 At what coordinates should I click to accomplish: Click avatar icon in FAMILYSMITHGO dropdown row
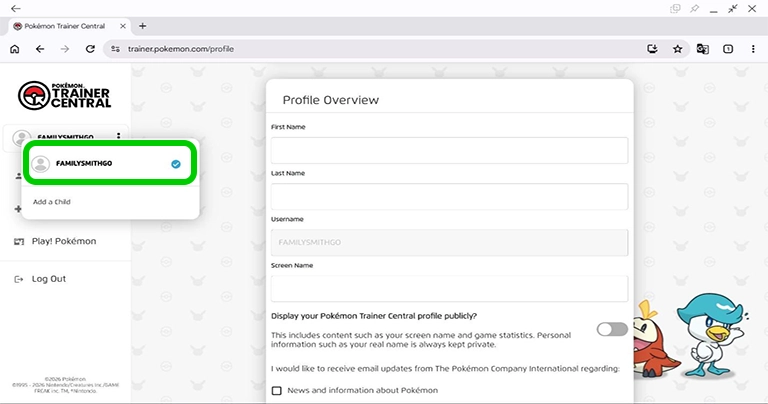coord(41,164)
